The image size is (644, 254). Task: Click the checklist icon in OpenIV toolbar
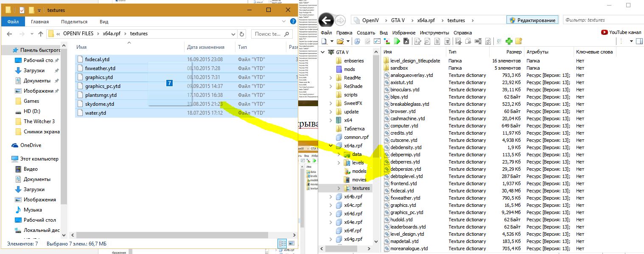click(x=377, y=41)
